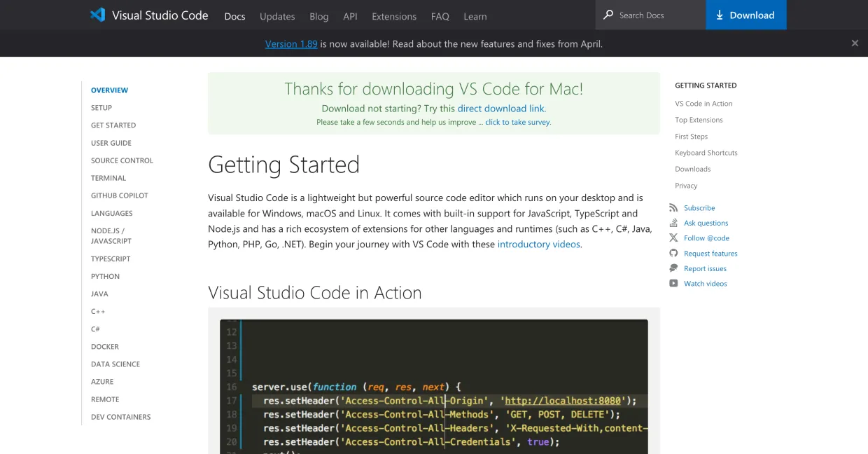This screenshot has width=868, height=454.
Task: Click the Follow @code link text
Action: click(x=706, y=238)
